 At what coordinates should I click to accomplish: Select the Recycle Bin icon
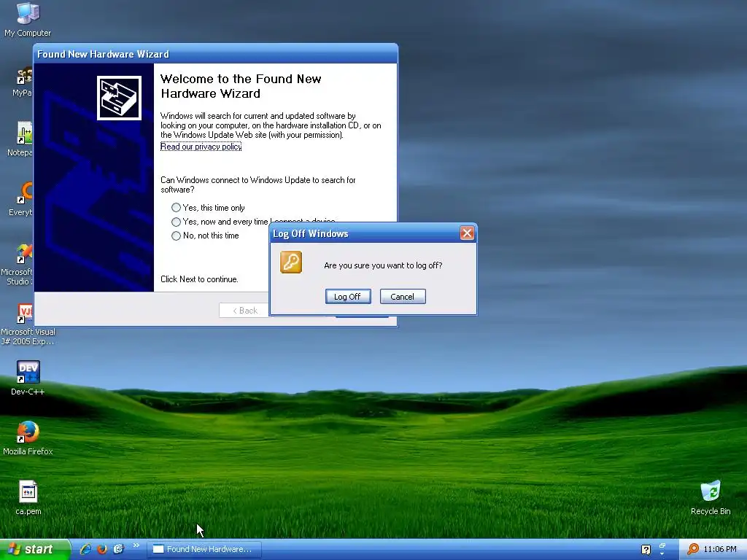tap(711, 497)
